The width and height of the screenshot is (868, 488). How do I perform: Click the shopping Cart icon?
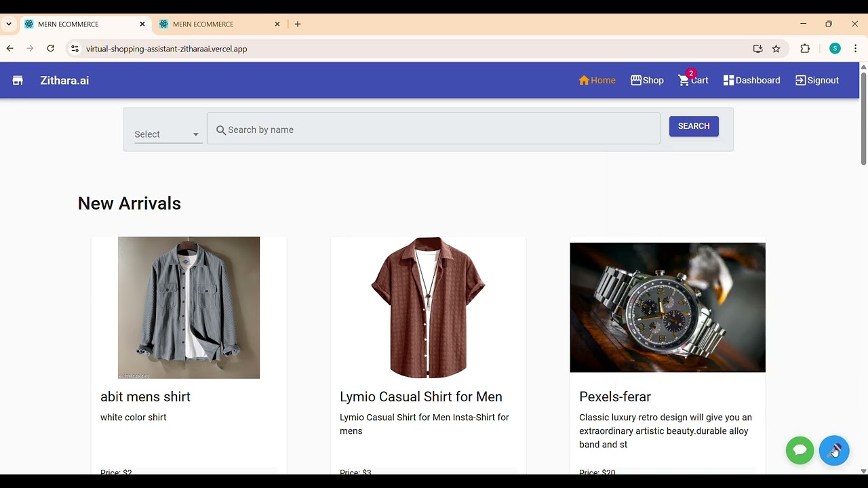(x=684, y=81)
